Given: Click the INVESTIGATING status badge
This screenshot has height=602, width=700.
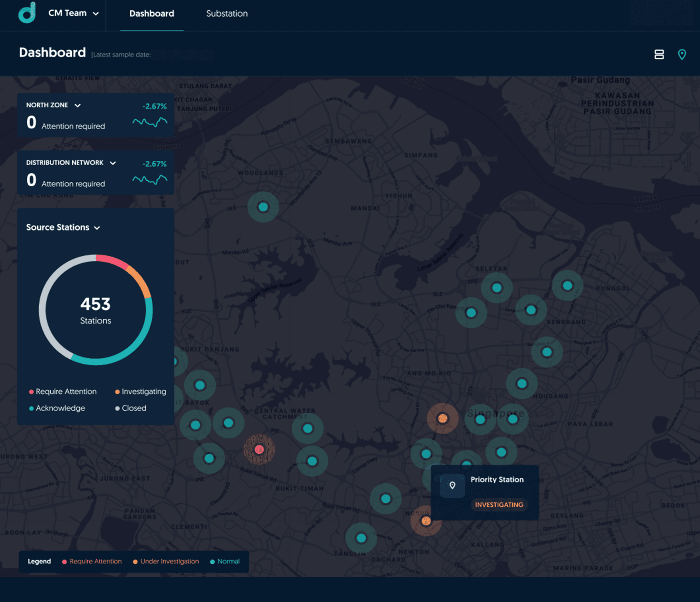Looking at the screenshot, I should tap(499, 505).
